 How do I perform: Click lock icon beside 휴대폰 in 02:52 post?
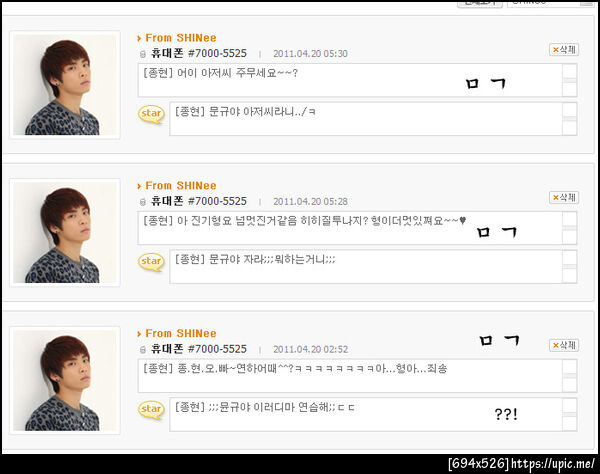(x=143, y=350)
